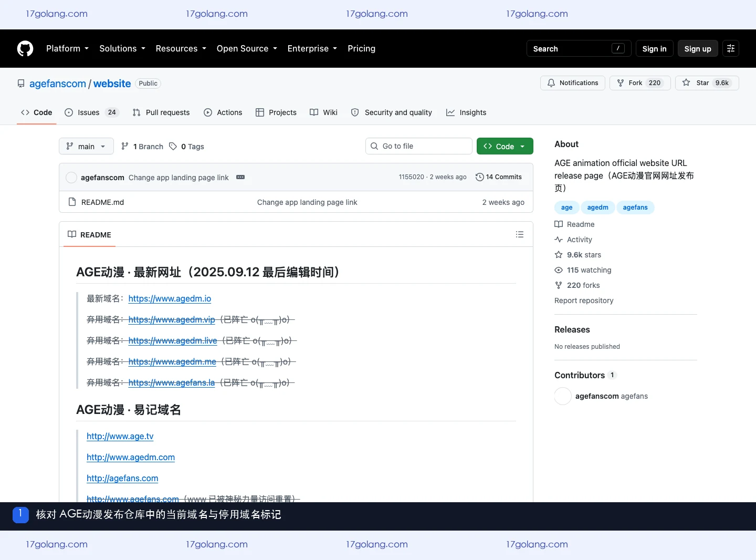The height and width of the screenshot is (560, 756).
Task: Click the repository icon beside agefanscom
Action: click(x=21, y=84)
